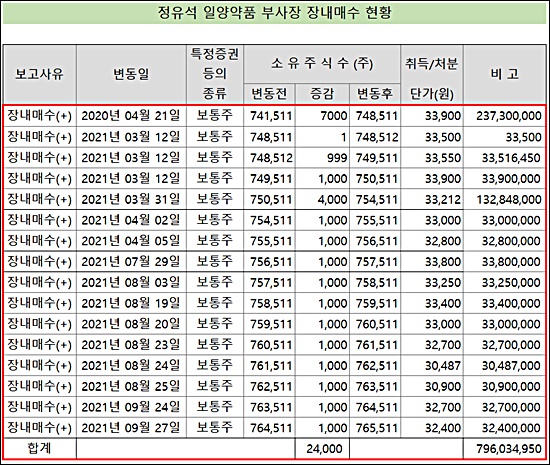Click the total shares 24,000
Image resolution: width=550 pixels, height=465 pixels.
pos(324,449)
